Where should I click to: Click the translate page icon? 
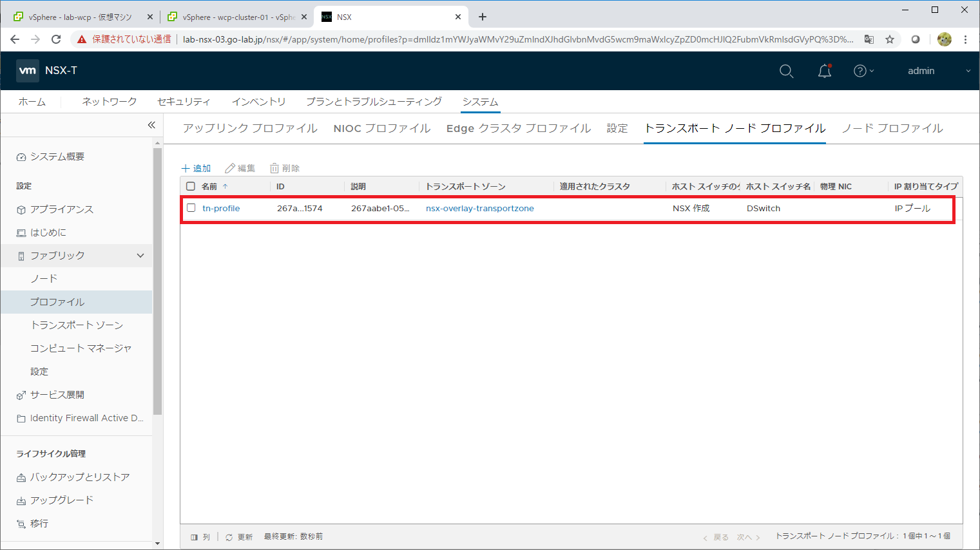coord(869,39)
